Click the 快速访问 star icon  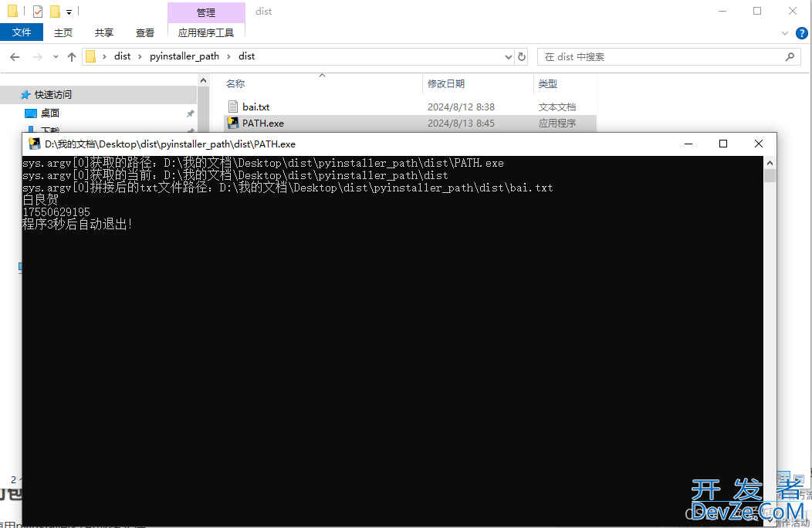click(x=25, y=95)
